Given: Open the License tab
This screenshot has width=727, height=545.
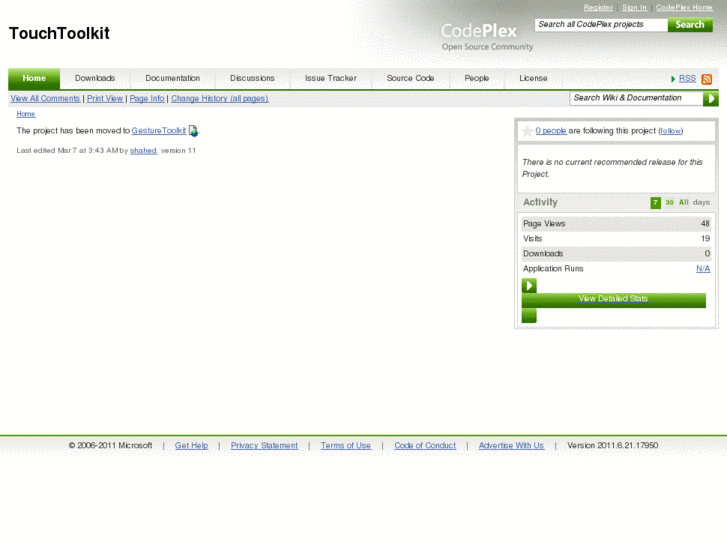Looking at the screenshot, I should tap(533, 78).
